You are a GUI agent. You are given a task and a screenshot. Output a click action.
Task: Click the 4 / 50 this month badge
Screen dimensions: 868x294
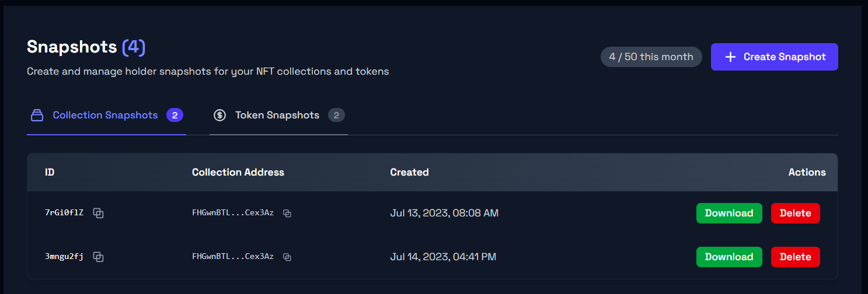pos(651,57)
